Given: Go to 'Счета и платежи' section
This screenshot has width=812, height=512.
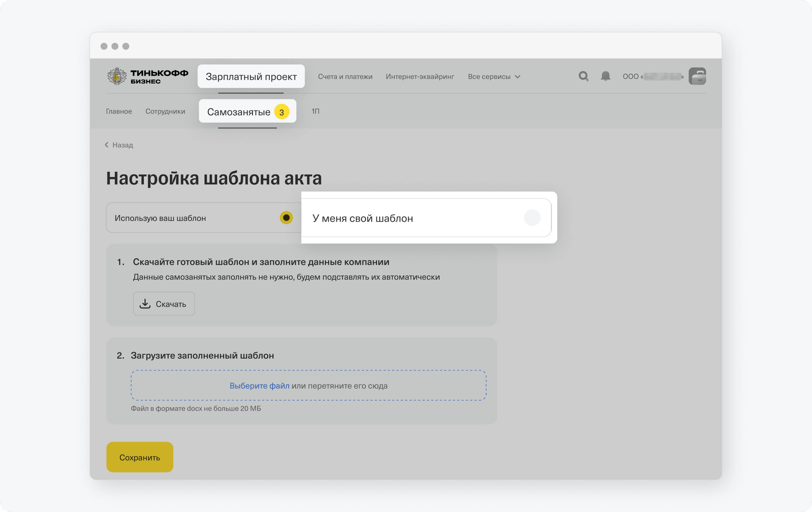Looking at the screenshot, I should pos(345,77).
